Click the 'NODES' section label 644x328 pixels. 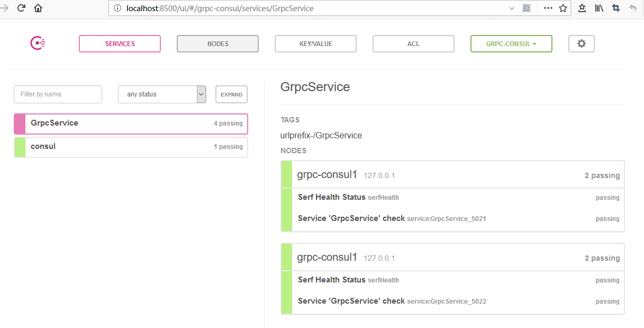[293, 151]
